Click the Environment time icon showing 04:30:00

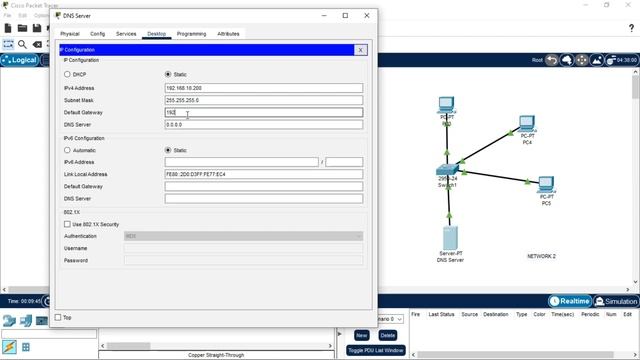point(621,60)
